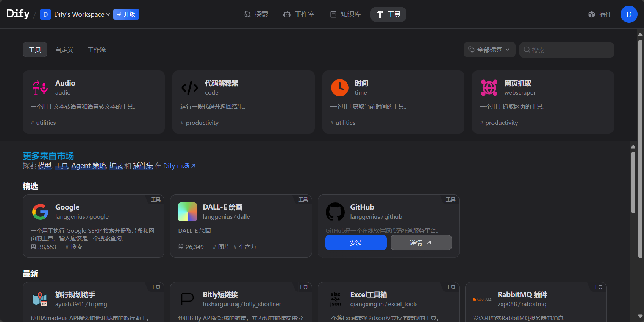
Task: Switch to the 工作流 sub-tab
Action: (97, 50)
